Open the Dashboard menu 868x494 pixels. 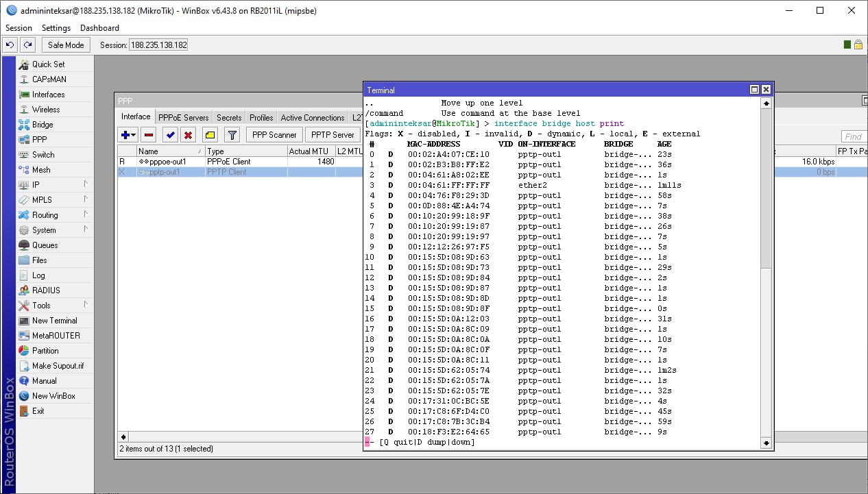[x=99, y=28]
